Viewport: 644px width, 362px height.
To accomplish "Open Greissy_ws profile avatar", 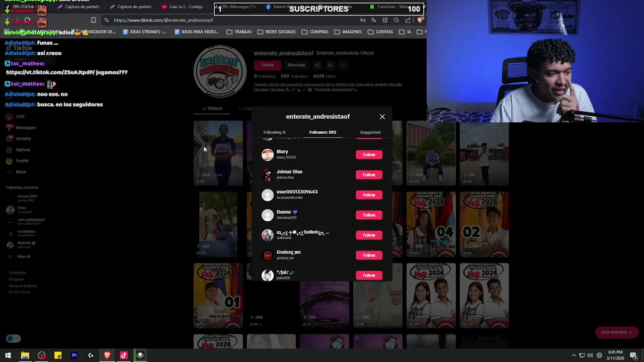I will (x=268, y=255).
